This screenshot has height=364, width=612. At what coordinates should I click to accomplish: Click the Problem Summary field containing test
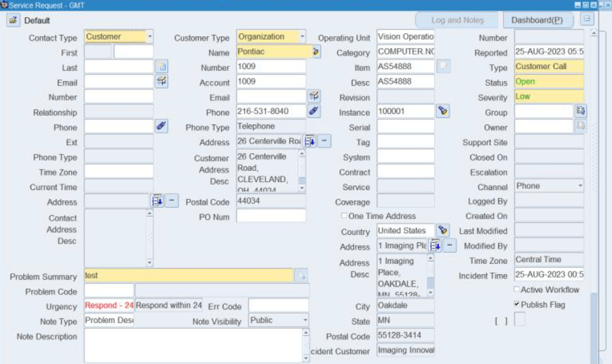[x=189, y=276]
